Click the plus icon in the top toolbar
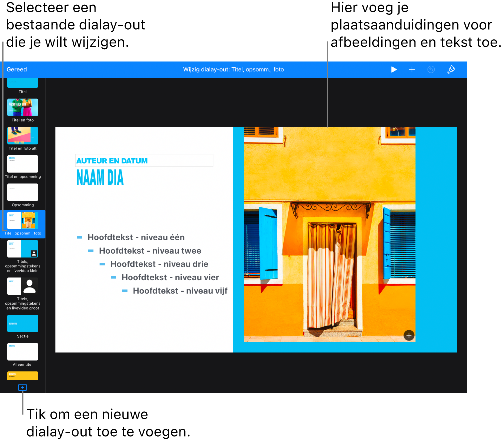Viewport: 504px width, 444px height. [x=412, y=70]
